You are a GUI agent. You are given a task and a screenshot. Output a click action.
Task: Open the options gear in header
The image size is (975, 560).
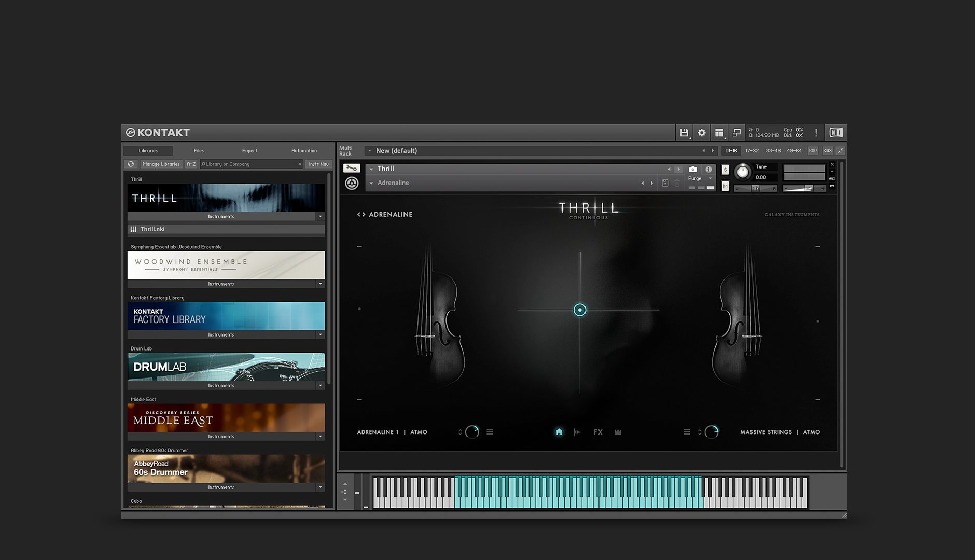(701, 133)
